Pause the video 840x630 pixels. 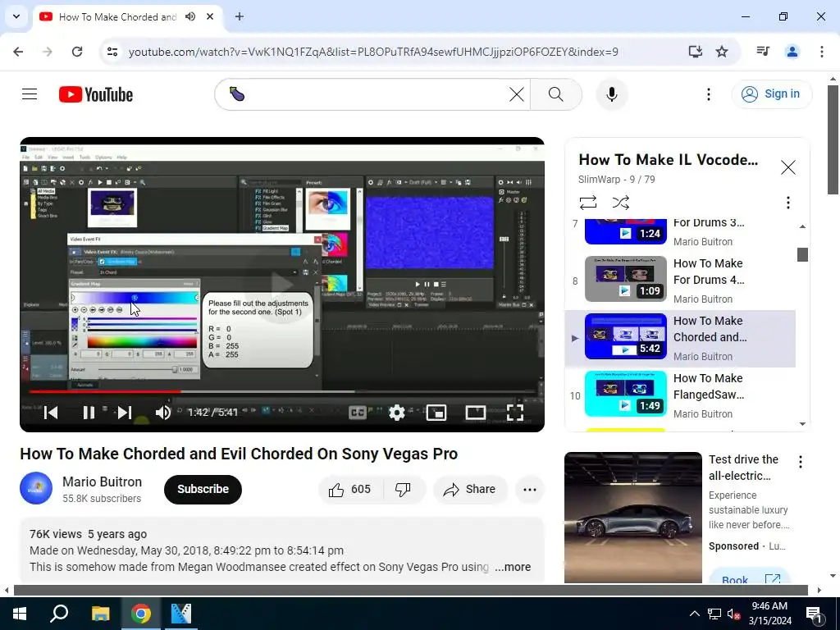(x=89, y=412)
